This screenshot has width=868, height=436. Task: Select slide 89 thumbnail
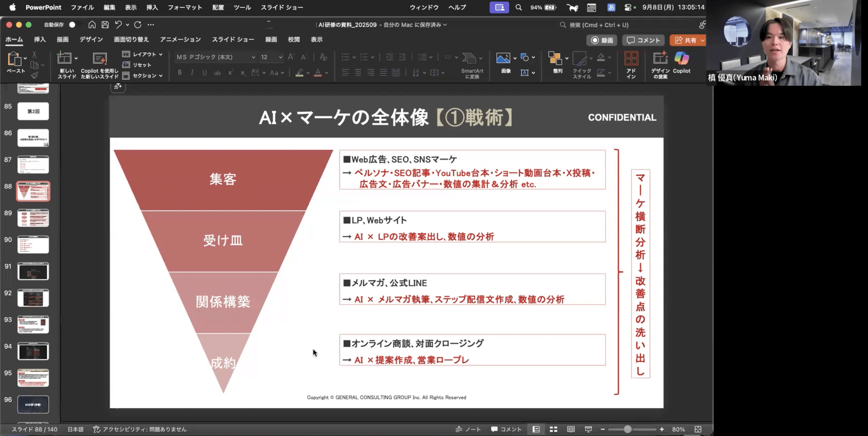tap(33, 218)
